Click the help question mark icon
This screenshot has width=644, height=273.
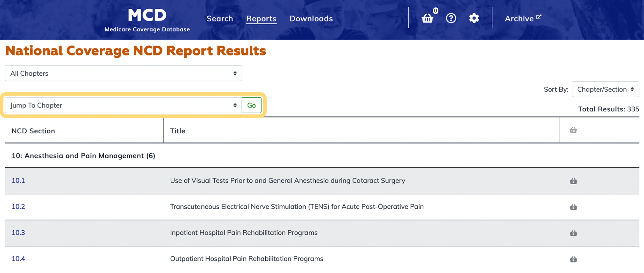coord(451,18)
